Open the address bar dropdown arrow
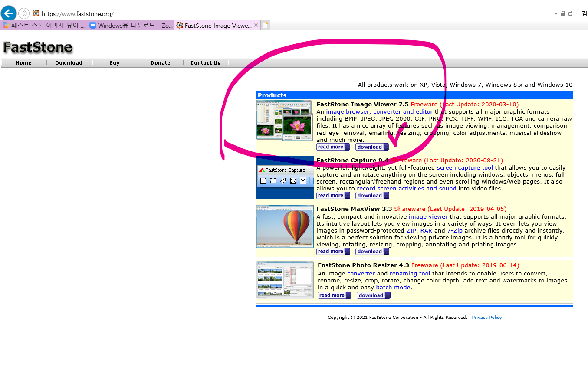588x367 pixels. coord(556,14)
